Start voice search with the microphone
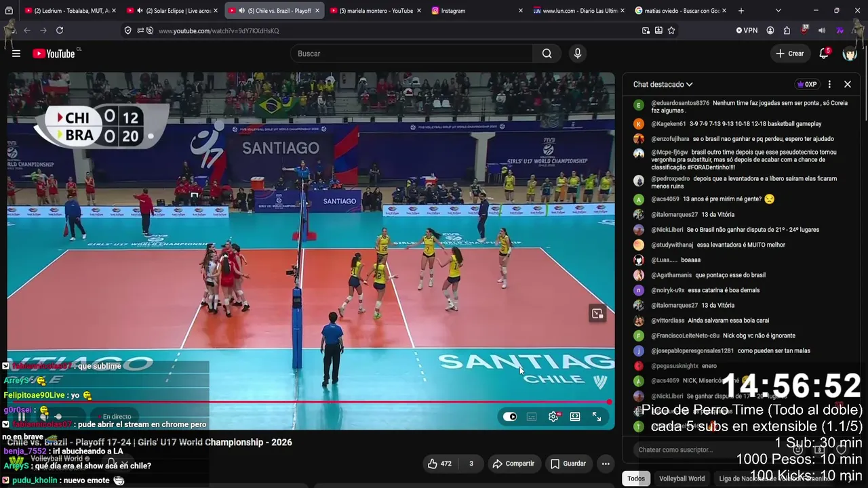The image size is (868, 488). tap(578, 54)
